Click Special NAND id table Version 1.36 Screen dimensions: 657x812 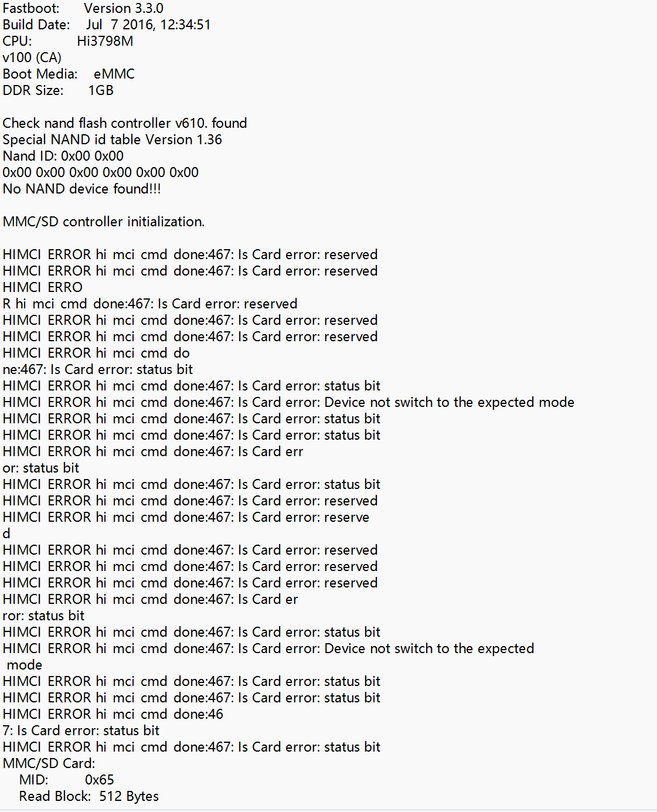[112, 140]
